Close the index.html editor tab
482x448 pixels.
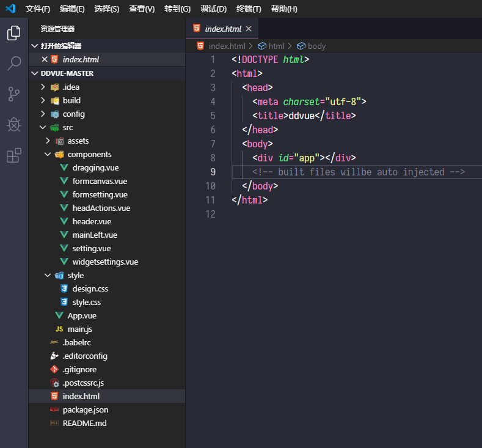coord(249,29)
